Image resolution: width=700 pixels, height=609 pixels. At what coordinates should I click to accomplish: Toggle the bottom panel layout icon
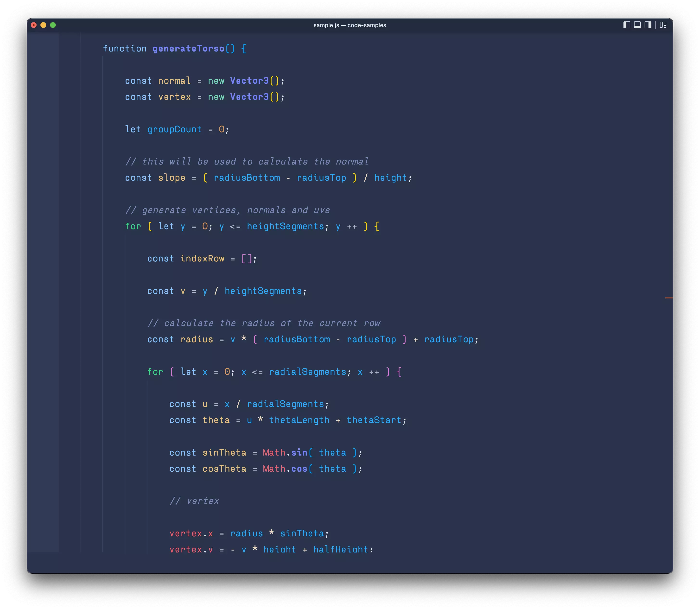tap(637, 25)
